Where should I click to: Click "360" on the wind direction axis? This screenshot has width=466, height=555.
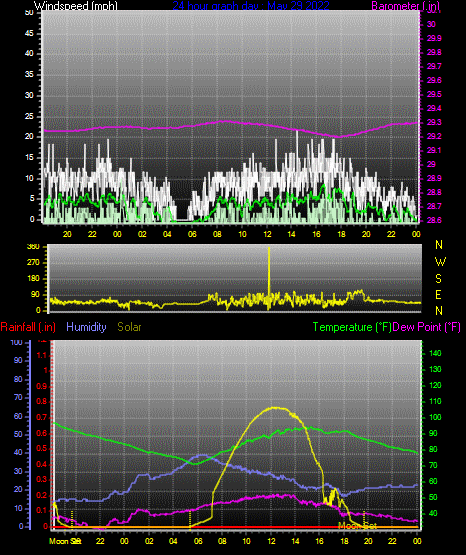pos(33,247)
